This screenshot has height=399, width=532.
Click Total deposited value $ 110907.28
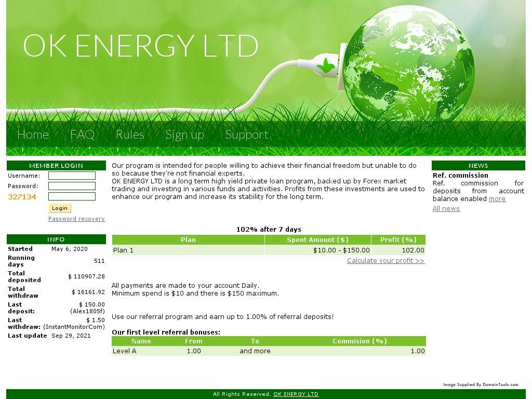(x=87, y=276)
